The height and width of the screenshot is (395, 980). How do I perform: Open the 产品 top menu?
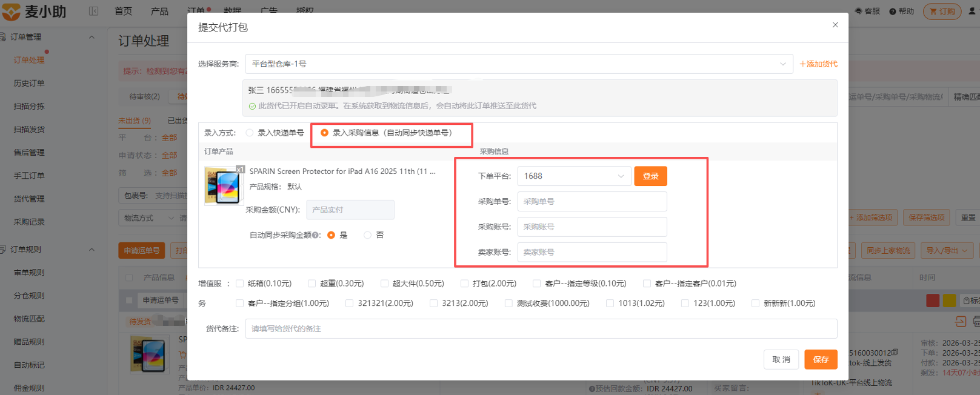click(x=159, y=11)
